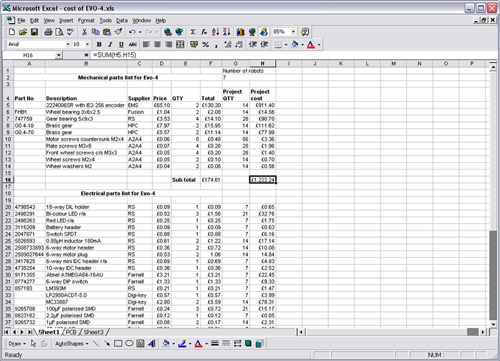Expand the Name Box dropdown arrow
This screenshot has width=500, height=361.
coord(59,55)
